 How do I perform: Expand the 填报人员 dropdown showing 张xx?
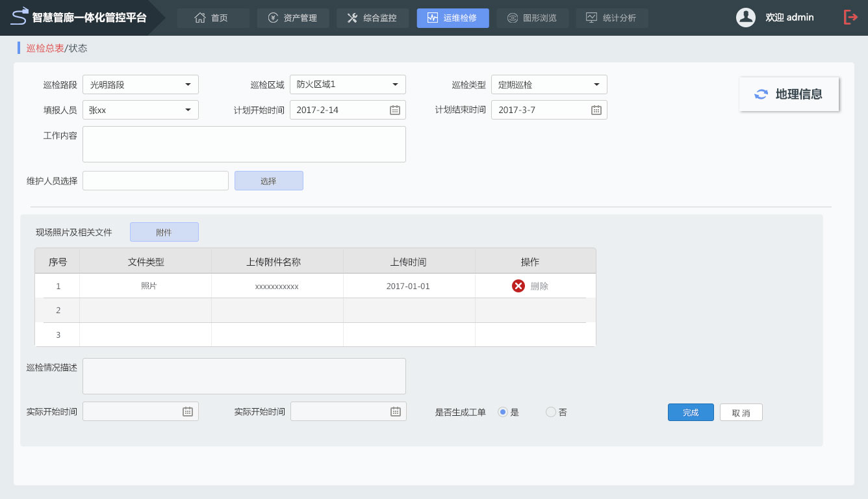[188, 110]
